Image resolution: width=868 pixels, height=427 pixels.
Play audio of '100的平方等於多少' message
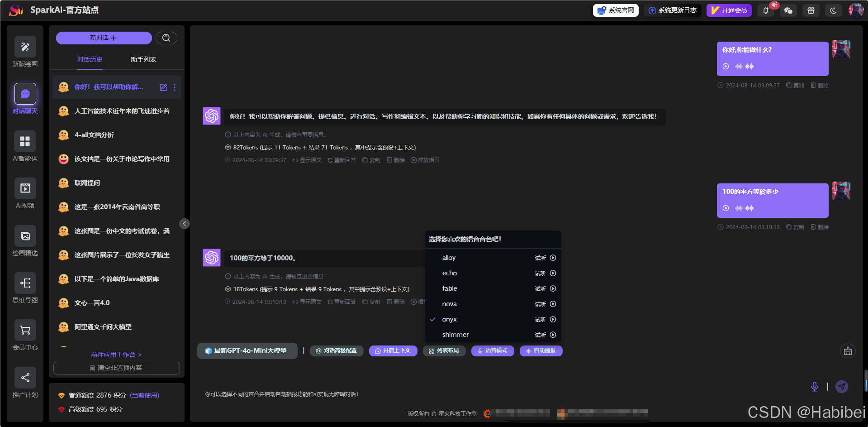(x=726, y=208)
